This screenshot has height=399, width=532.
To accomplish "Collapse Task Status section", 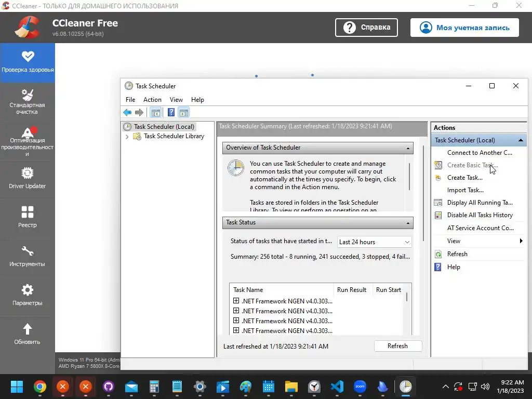I will point(408,223).
